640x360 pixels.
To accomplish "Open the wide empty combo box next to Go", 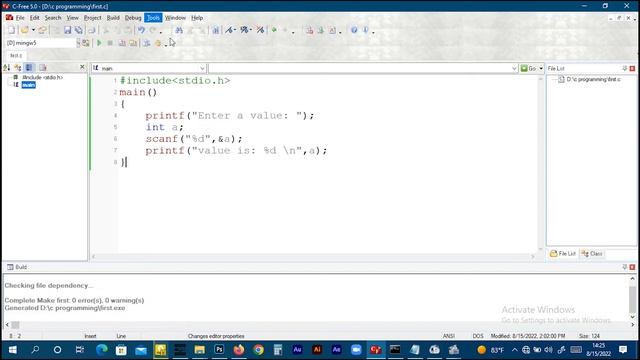I will pyautogui.click(x=363, y=68).
